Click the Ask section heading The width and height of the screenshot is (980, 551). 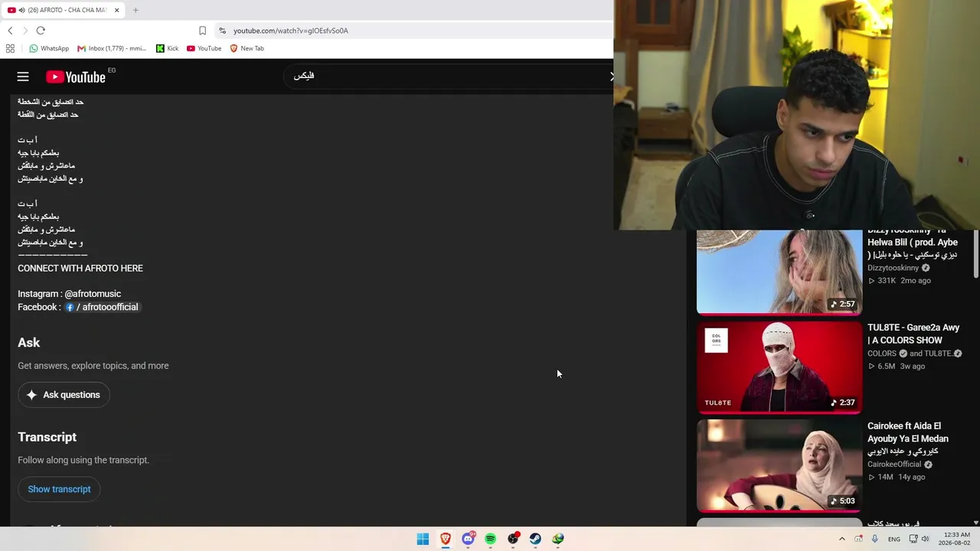[29, 343]
